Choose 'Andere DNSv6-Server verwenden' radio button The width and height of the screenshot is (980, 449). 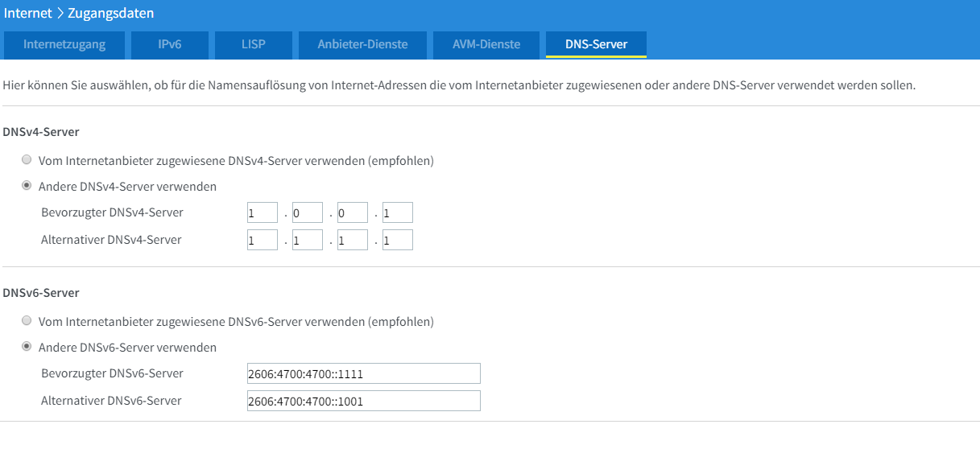click(27, 347)
